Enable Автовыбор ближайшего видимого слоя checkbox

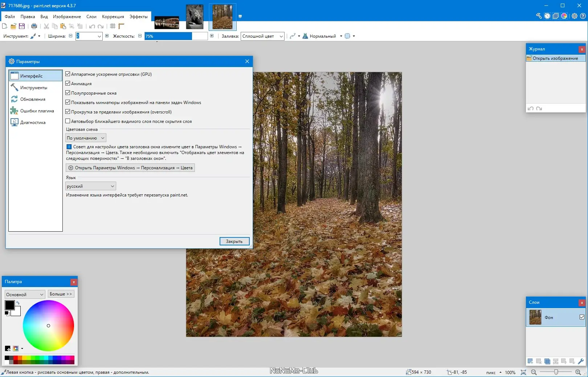[x=68, y=121]
